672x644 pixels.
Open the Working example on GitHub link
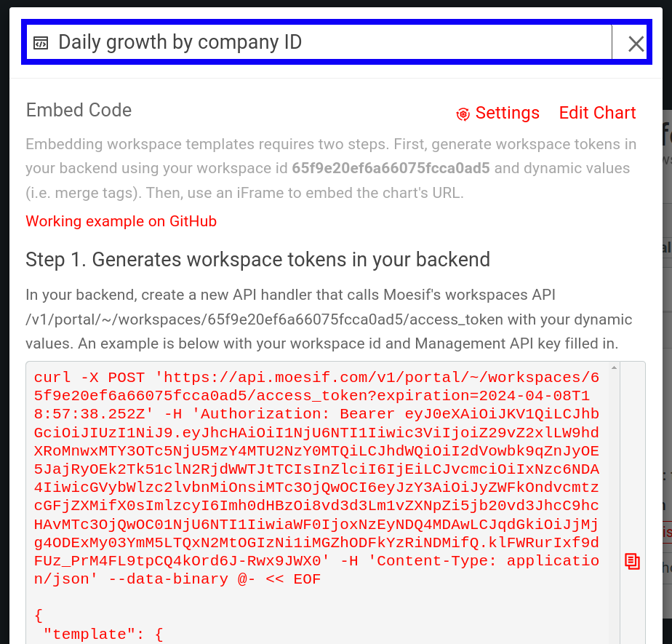(x=121, y=221)
